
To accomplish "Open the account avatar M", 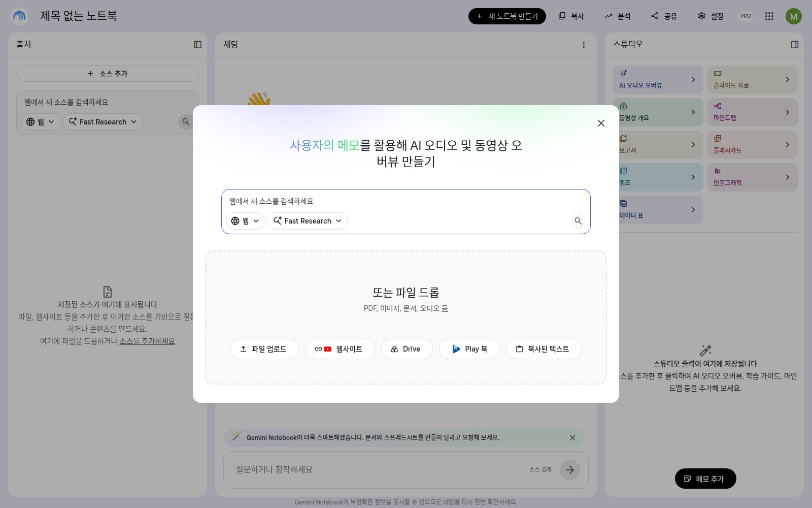I will click(794, 16).
